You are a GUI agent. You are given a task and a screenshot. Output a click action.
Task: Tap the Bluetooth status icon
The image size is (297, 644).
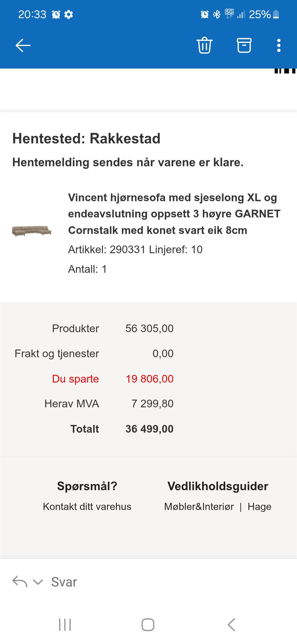[217, 14]
